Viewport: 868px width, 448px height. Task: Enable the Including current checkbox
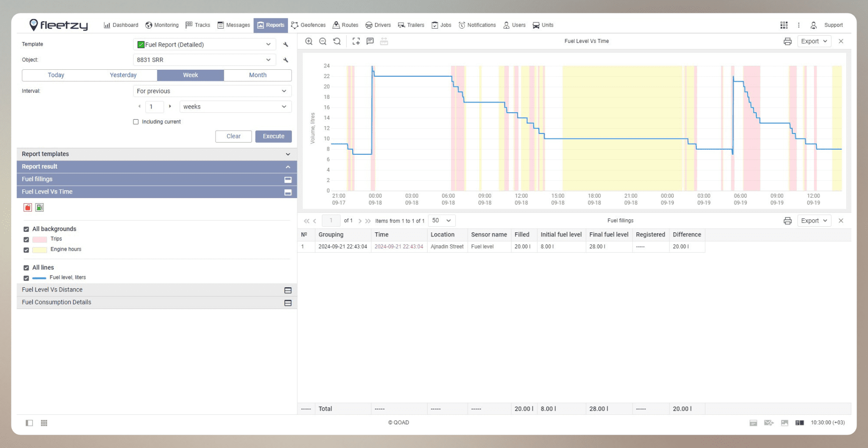(136, 122)
